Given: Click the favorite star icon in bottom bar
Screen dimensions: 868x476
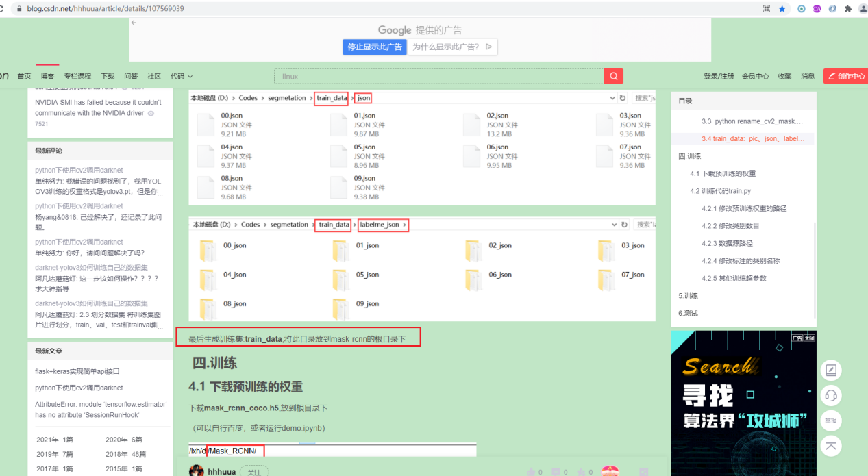Looking at the screenshot, I should (x=580, y=472).
